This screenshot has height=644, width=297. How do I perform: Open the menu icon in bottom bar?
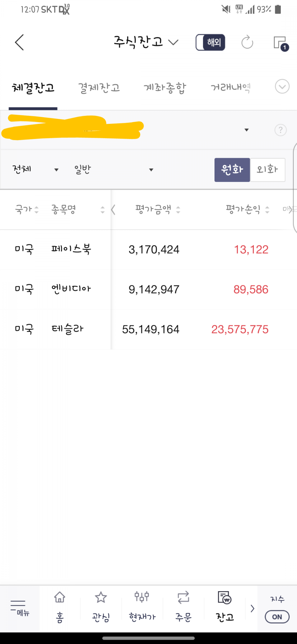coord(19,608)
